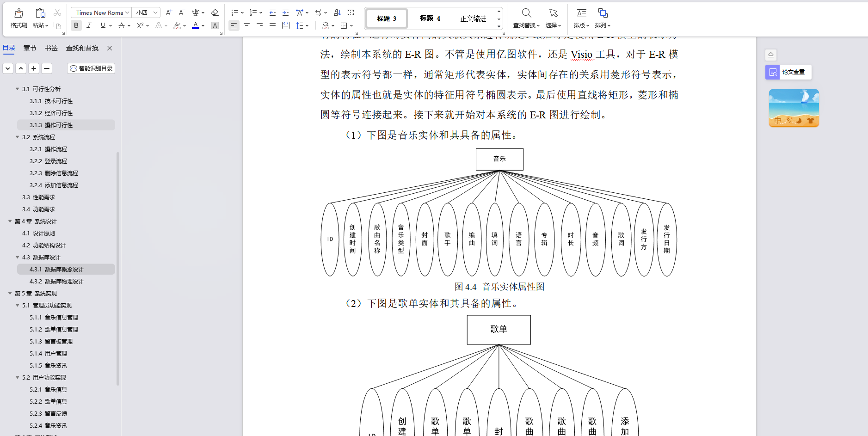This screenshot has height=436, width=868.
Task: Apply the 标题 3 style
Action: pyautogui.click(x=387, y=18)
